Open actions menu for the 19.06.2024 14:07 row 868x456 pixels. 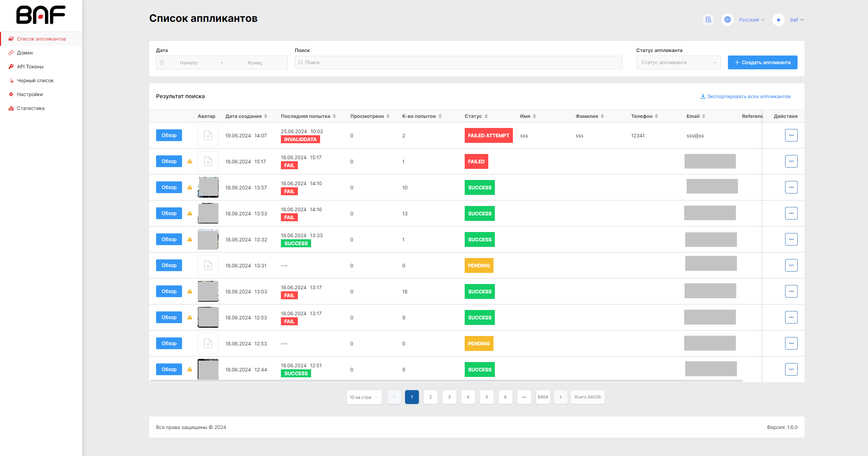[x=791, y=135]
